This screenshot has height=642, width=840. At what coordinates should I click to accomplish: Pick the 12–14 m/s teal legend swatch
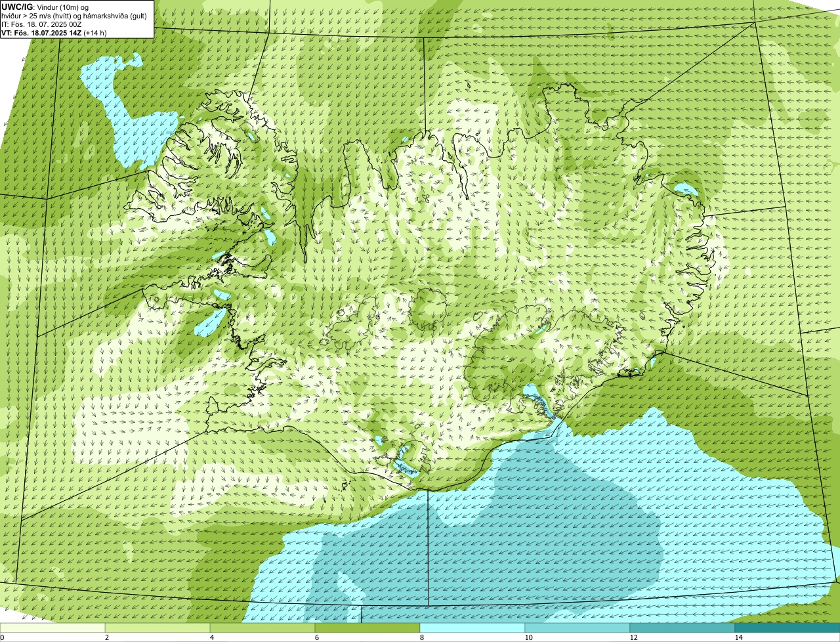click(x=682, y=628)
